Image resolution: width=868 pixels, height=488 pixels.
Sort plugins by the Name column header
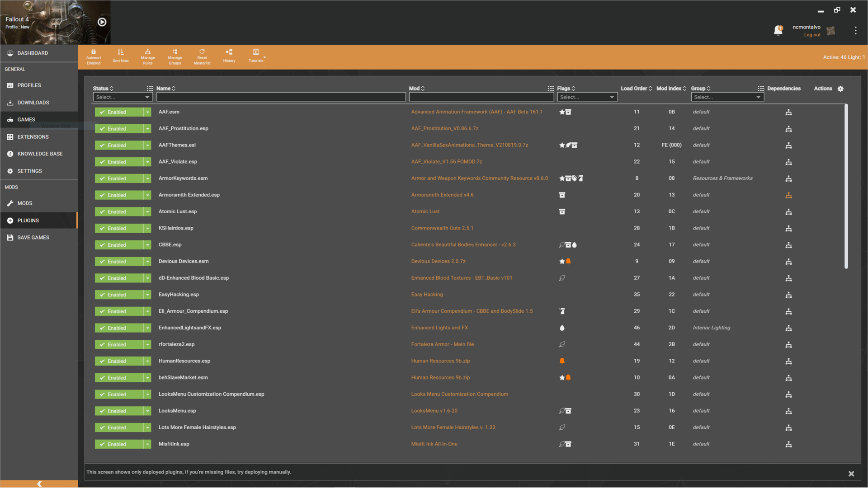(x=165, y=89)
